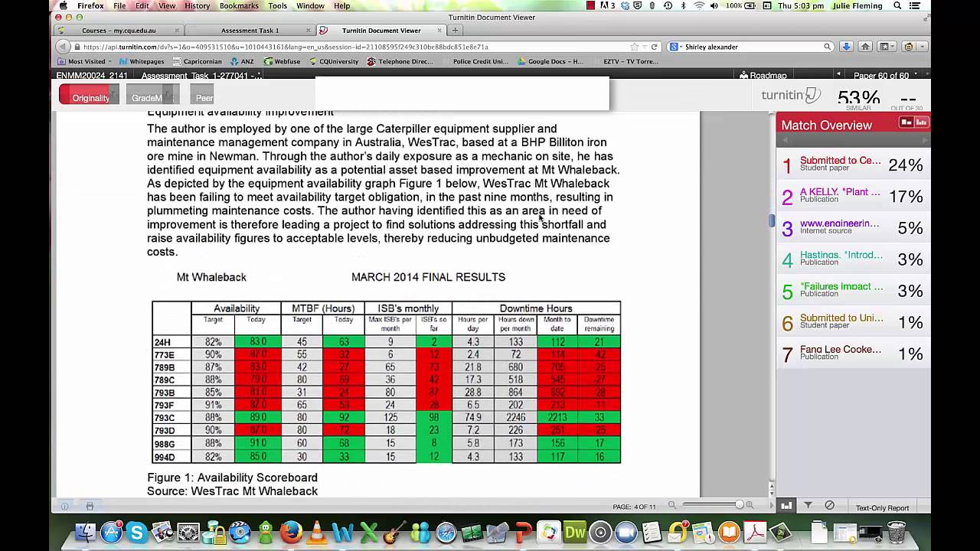
Task: Open Microsoft Excel from the dock
Action: (368, 532)
